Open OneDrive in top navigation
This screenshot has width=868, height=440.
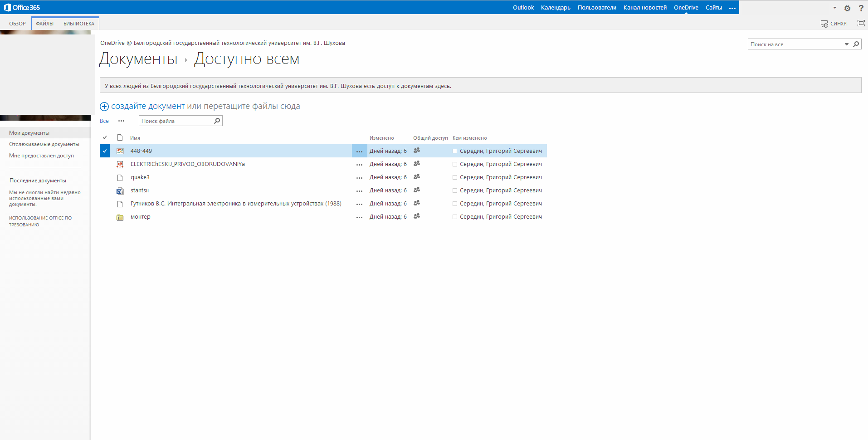click(x=686, y=7)
